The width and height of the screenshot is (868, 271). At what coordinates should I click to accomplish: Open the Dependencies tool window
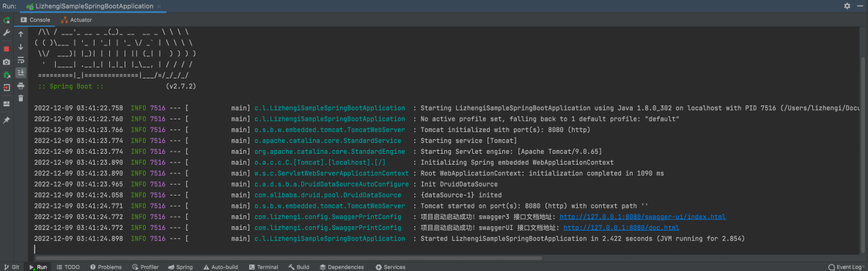click(341, 267)
